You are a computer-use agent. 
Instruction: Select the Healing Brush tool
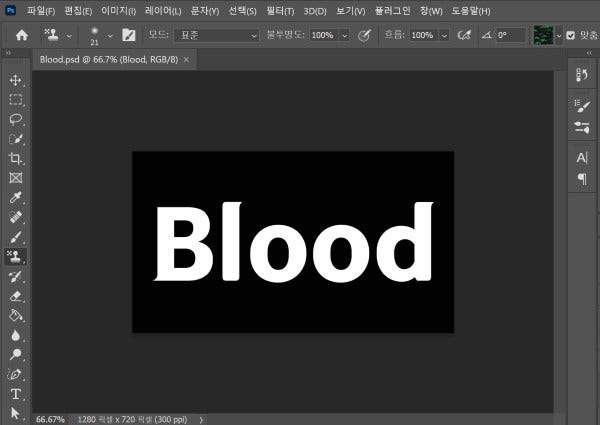(15, 217)
